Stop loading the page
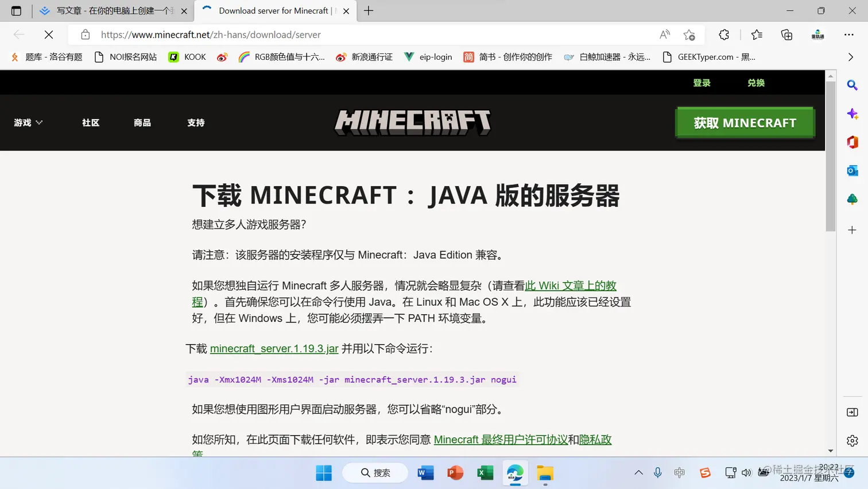The height and width of the screenshot is (489, 868). tap(49, 34)
